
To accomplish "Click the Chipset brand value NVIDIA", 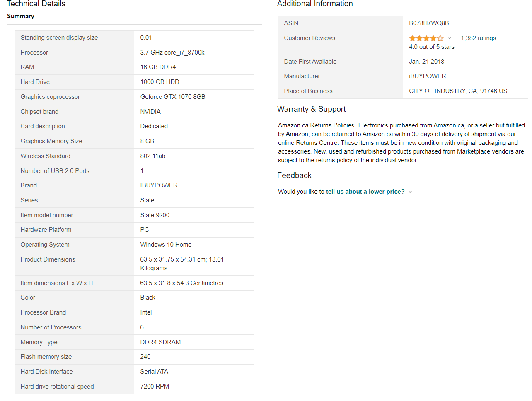I will coord(150,112).
